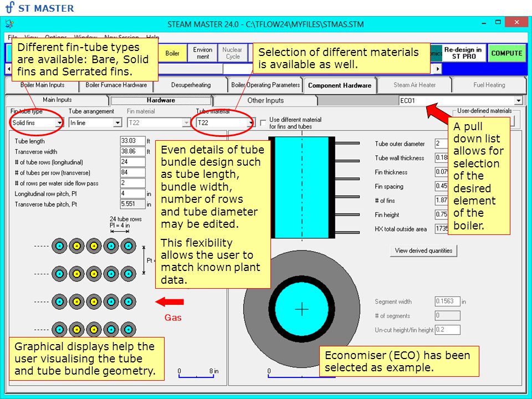Run the COMPUTE button
Screen dimensions: 532x399
(507, 53)
